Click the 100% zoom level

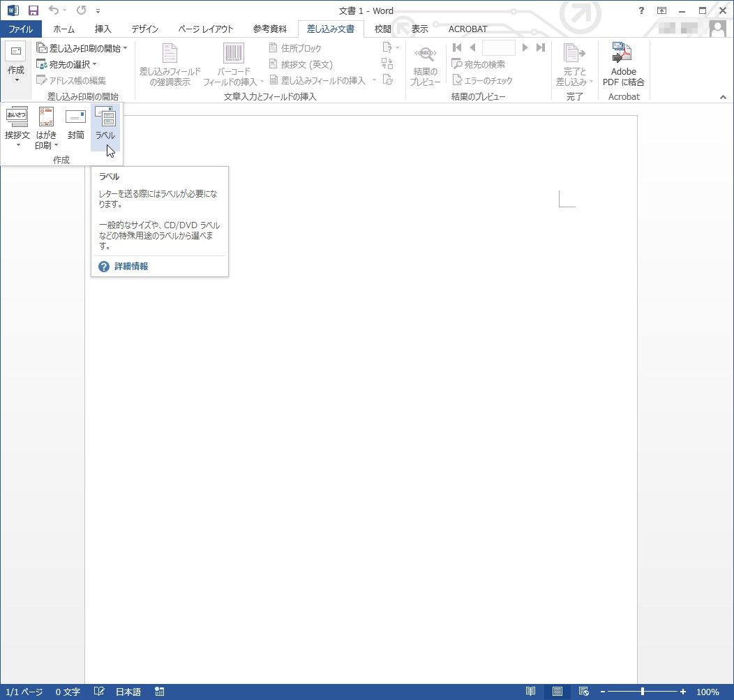pos(707,692)
